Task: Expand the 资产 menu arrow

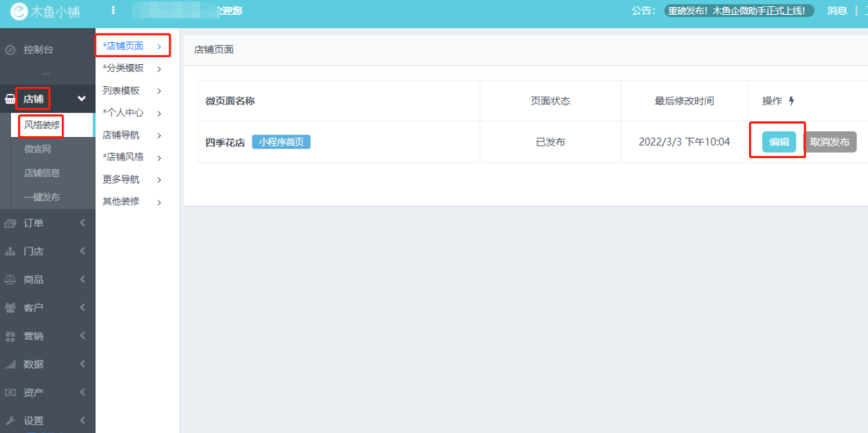Action: click(x=82, y=392)
